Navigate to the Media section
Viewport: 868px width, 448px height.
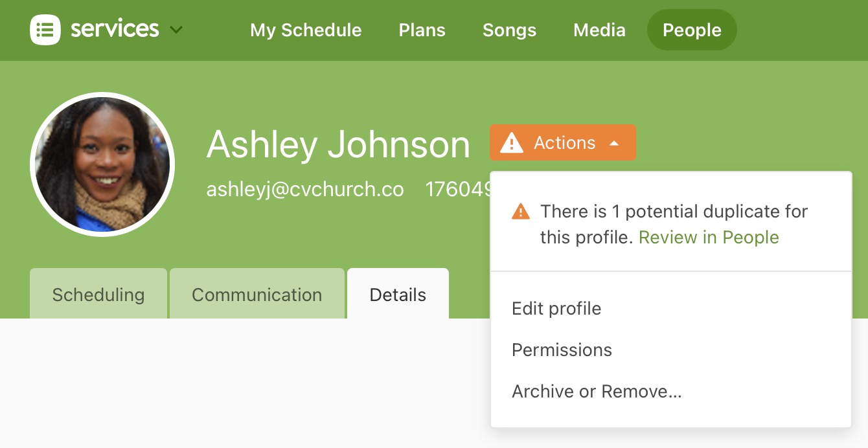[599, 30]
